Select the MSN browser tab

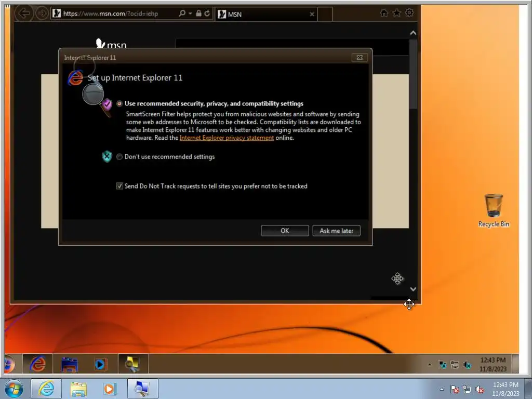pos(267,14)
